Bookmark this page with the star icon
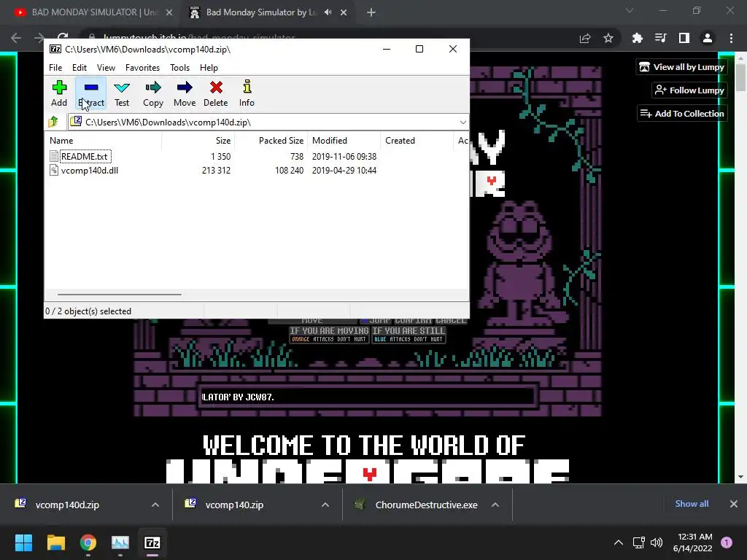 point(608,38)
